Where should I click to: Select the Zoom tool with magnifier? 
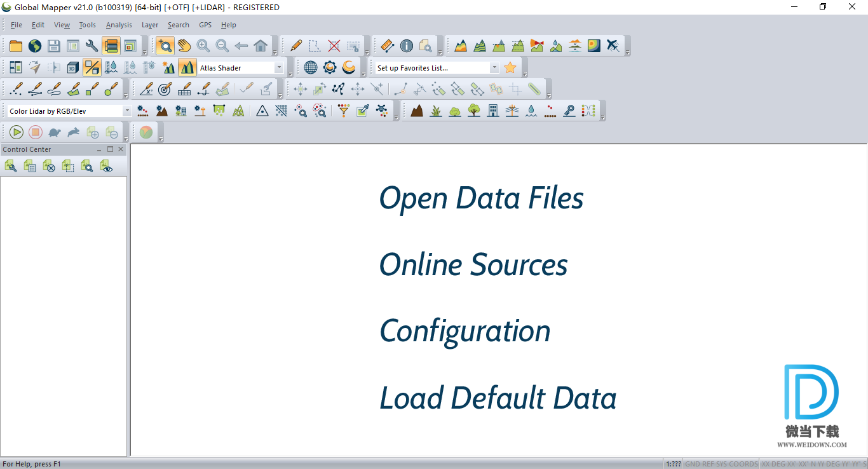click(x=165, y=46)
